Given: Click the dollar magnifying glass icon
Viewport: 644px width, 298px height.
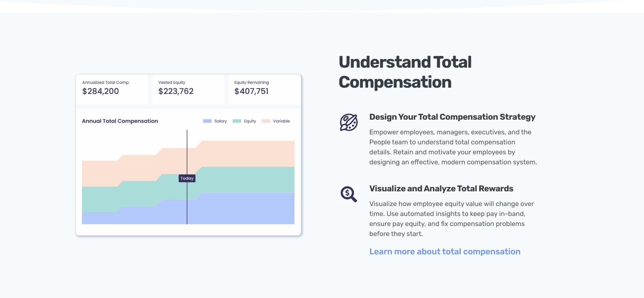Looking at the screenshot, I should pyautogui.click(x=348, y=194).
